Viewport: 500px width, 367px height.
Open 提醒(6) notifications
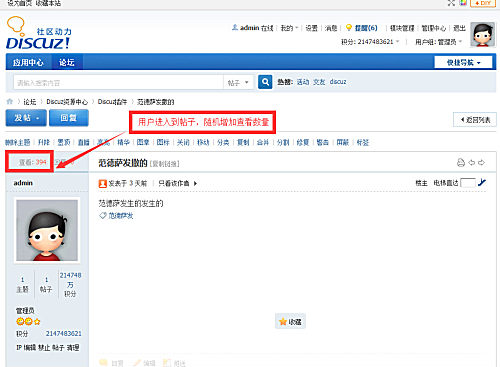pyautogui.click(x=366, y=28)
